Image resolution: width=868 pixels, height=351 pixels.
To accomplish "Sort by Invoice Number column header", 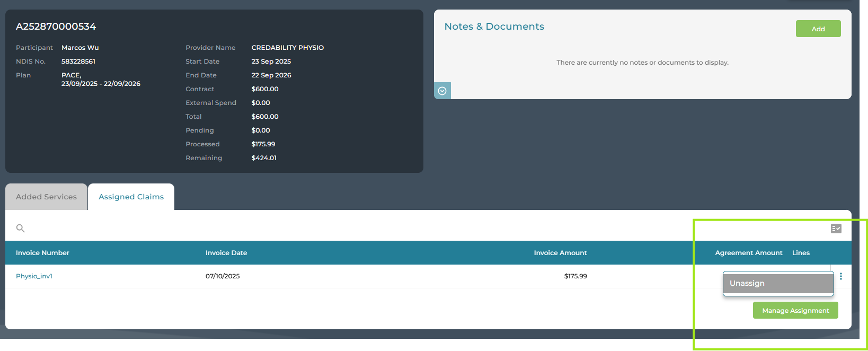I will point(42,253).
